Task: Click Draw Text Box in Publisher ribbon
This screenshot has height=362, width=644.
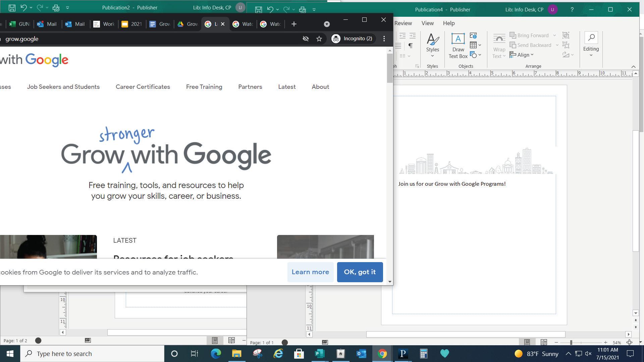Action: click(458, 46)
